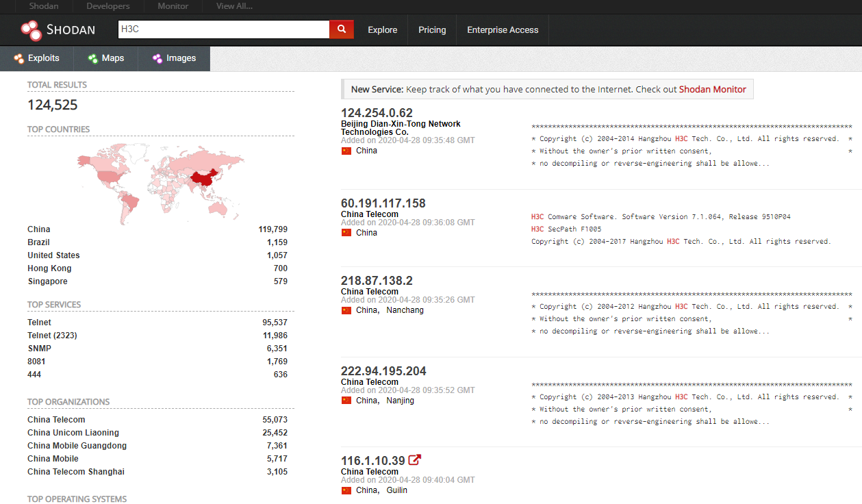Filter results by Brazil
862x504 pixels.
tap(38, 242)
